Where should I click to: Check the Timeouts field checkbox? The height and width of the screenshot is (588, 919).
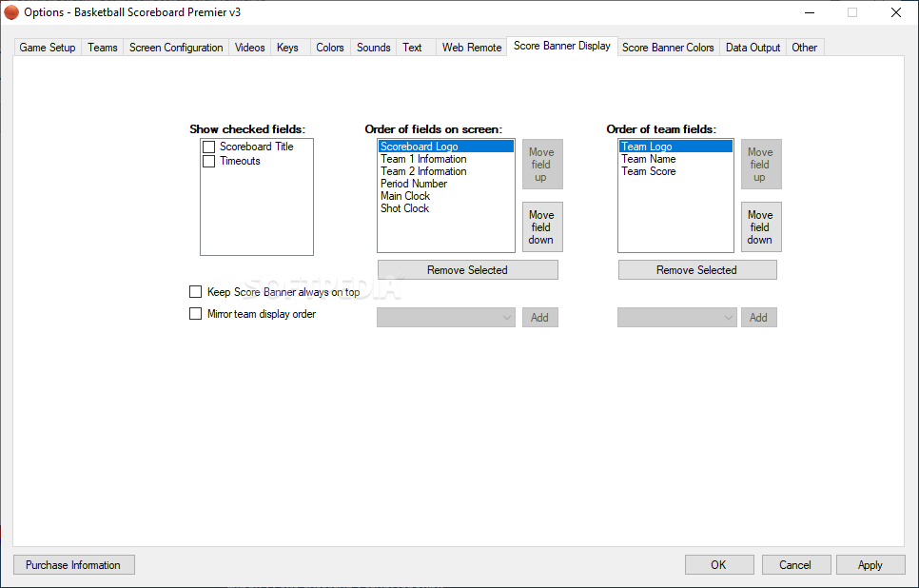coord(208,161)
